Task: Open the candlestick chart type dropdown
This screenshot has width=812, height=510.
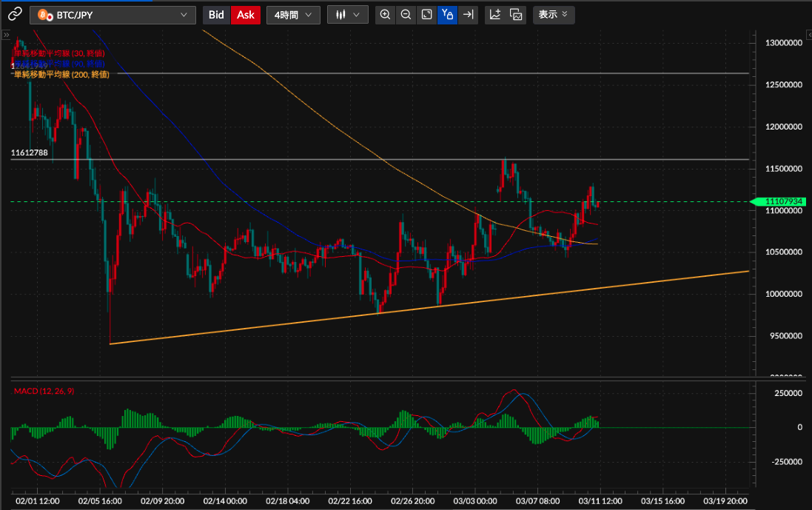Action: 347,15
